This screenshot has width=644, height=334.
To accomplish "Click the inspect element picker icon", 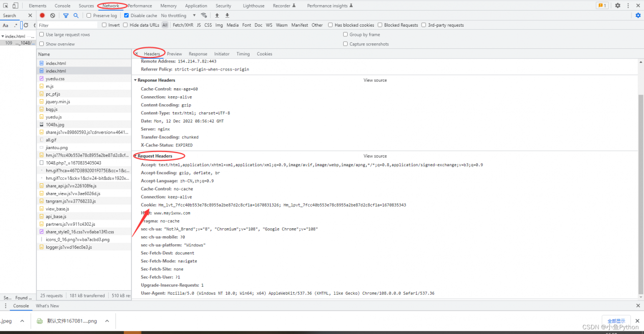I will 6,6.
